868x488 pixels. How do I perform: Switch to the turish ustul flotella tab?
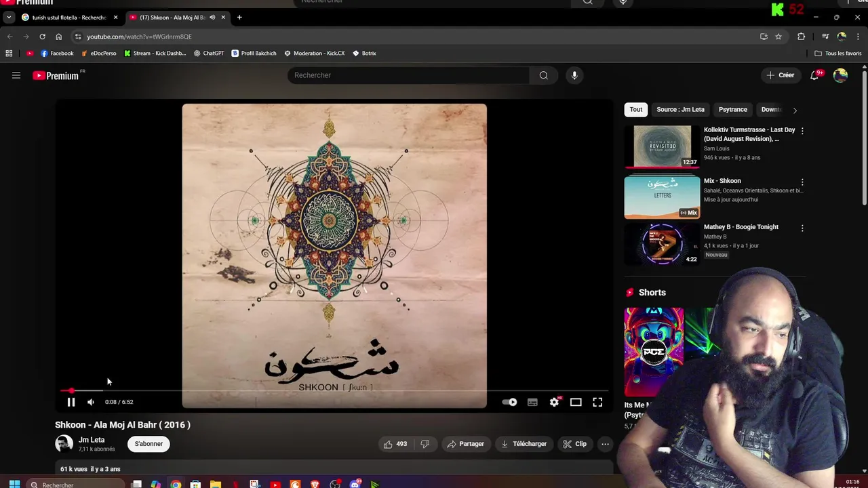click(x=68, y=18)
